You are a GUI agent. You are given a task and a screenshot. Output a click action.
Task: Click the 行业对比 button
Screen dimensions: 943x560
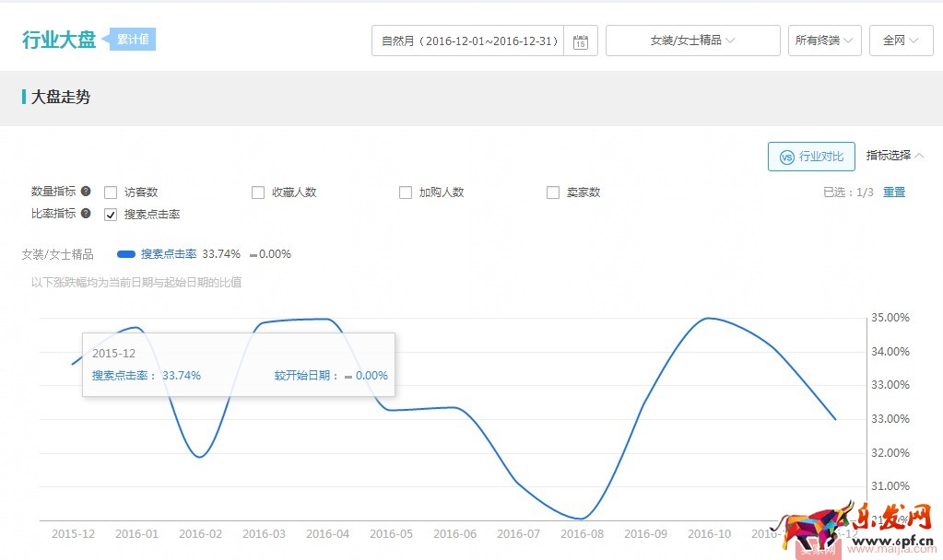pos(811,157)
